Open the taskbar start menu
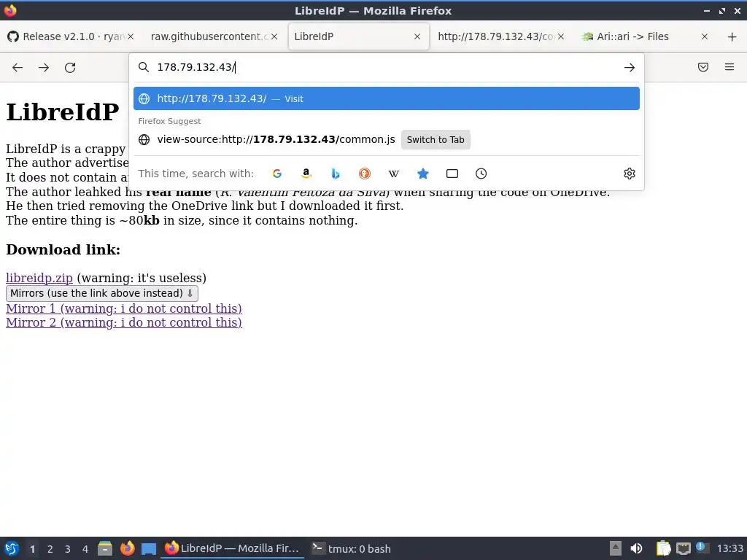Screen dimensions: 747x560 [12, 548]
